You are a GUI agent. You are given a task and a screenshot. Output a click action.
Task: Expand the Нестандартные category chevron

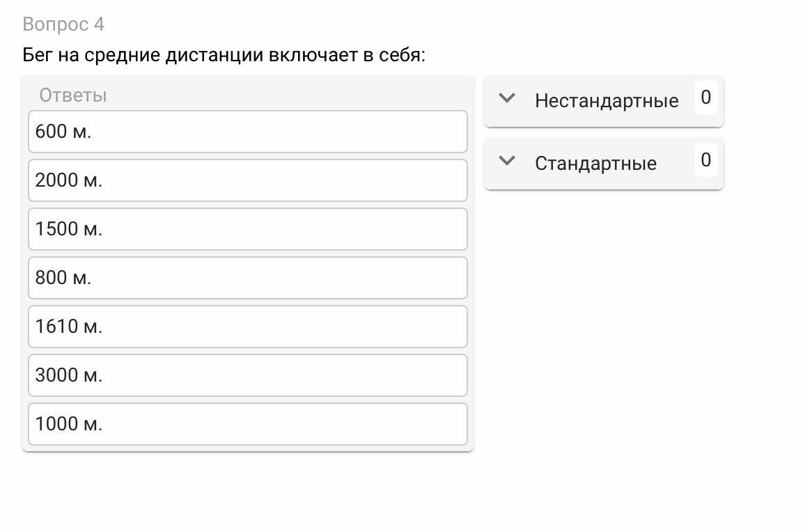pos(507,98)
